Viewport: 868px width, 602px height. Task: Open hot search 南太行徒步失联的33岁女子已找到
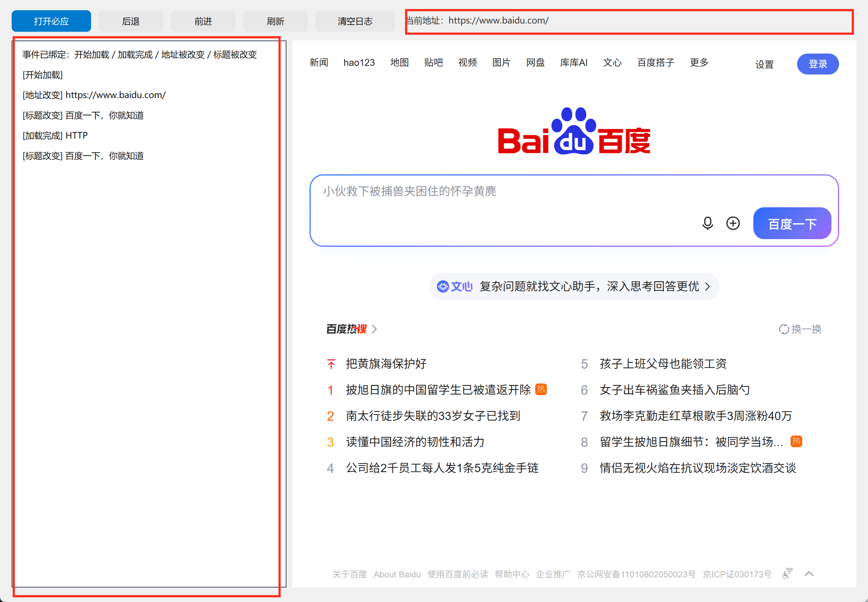point(433,416)
